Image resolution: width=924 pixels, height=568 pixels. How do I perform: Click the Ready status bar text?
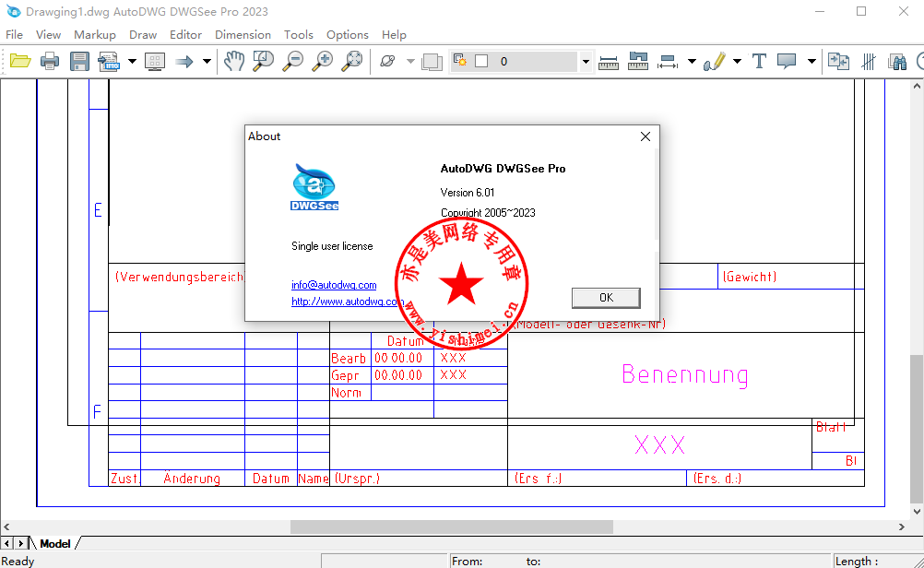pyautogui.click(x=18, y=562)
